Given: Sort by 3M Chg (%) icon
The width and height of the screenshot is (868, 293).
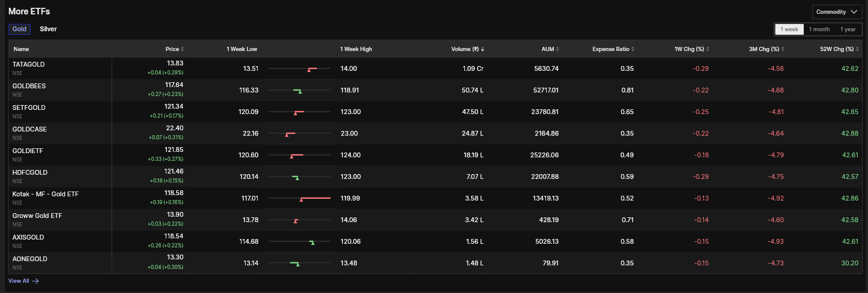Looking at the screenshot, I should tap(783, 49).
